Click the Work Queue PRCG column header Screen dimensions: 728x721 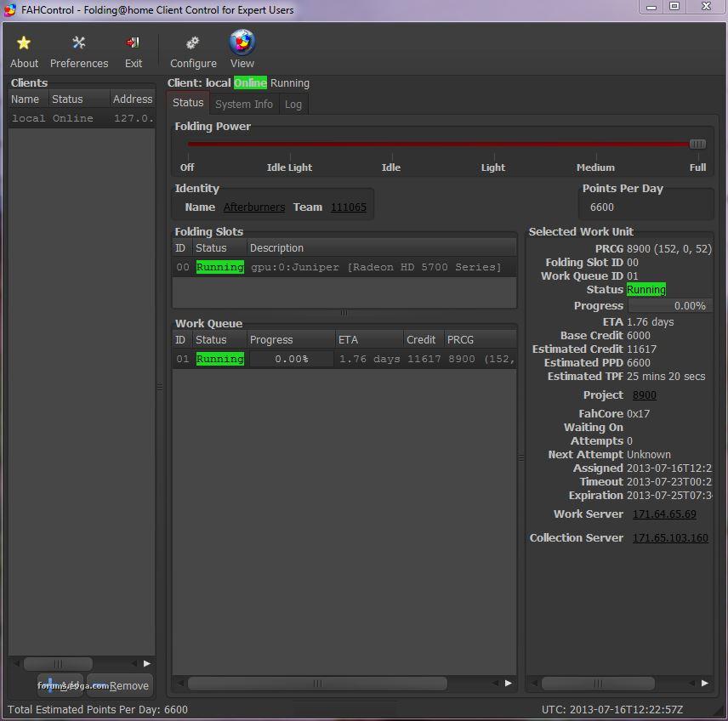(x=480, y=340)
